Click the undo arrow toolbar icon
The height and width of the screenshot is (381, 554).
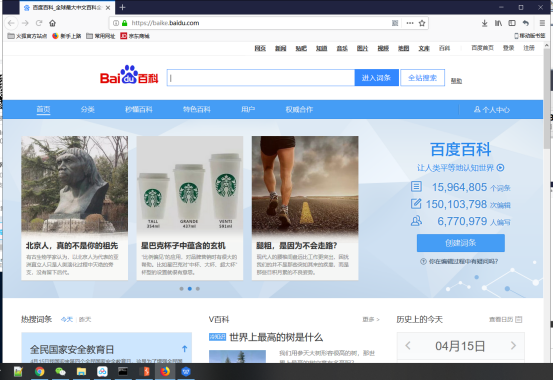point(526,23)
